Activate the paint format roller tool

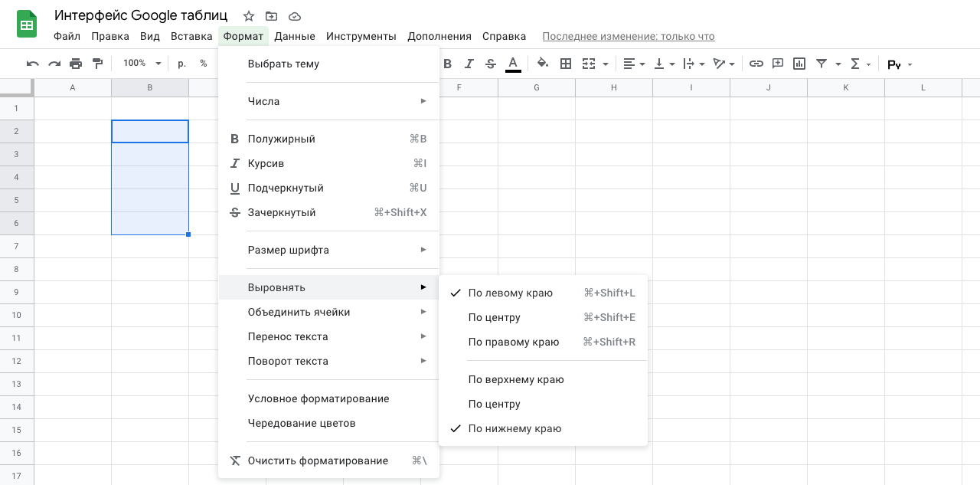[x=97, y=64]
